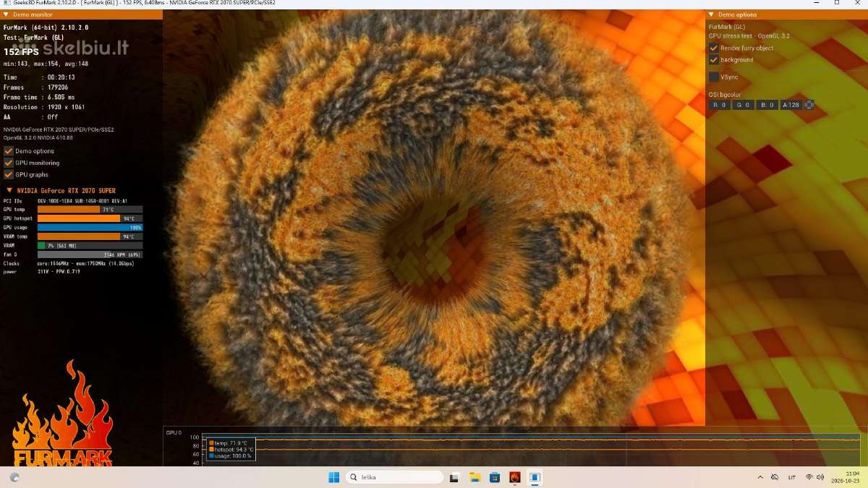The width and height of the screenshot is (868, 488).
Task: Open Task View from the taskbar
Action: pos(454,477)
